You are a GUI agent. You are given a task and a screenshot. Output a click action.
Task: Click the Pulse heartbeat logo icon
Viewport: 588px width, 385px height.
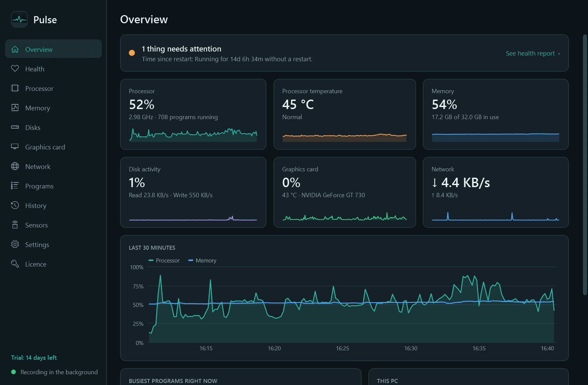[19, 20]
